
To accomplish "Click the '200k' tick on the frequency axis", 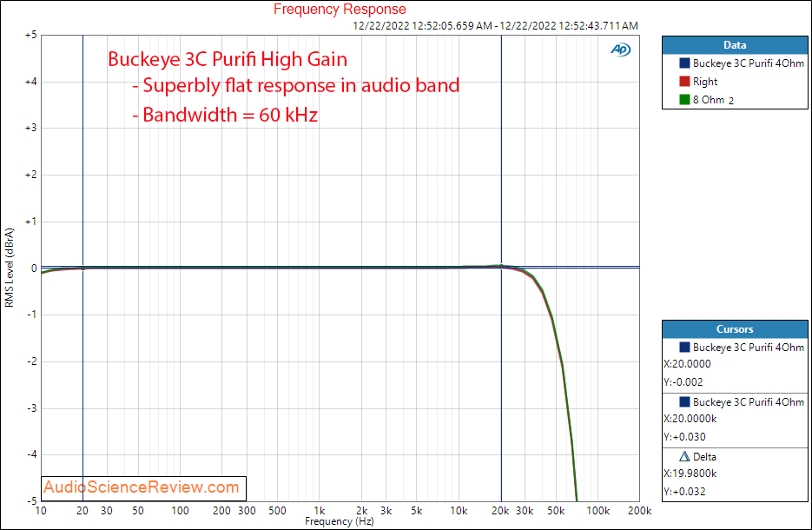I will pyautogui.click(x=639, y=511).
